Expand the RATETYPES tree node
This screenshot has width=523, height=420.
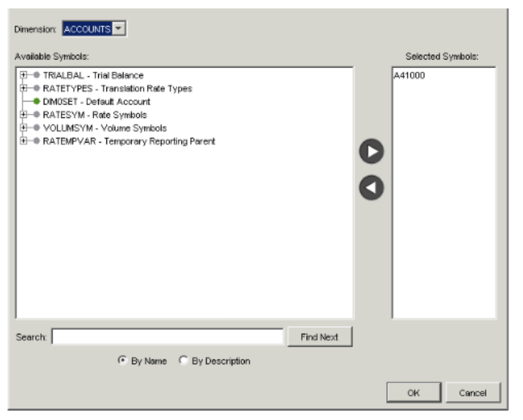click(x=23, y=89)
